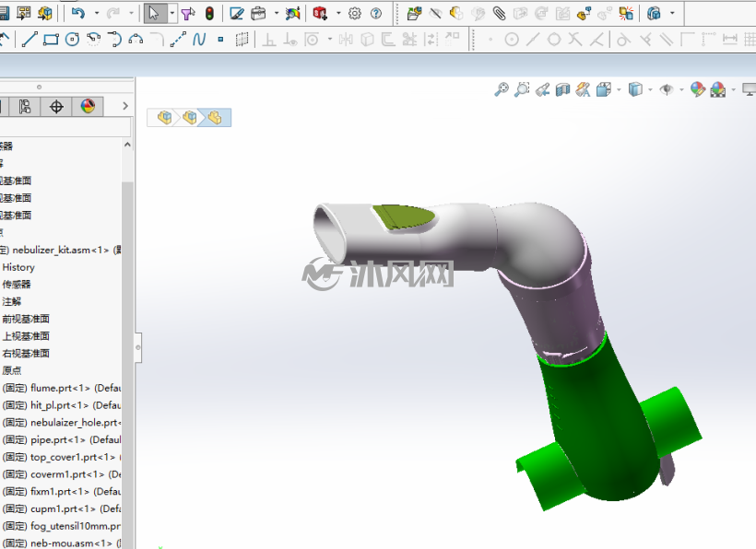Click the Dynamic Annotation Views icon

(583, 89)
